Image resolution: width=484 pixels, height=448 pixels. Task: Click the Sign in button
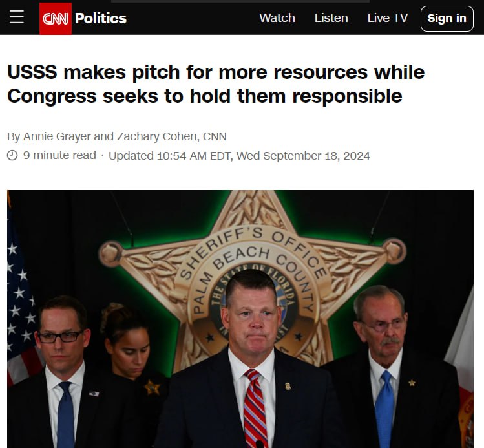[x=447, y=19]
